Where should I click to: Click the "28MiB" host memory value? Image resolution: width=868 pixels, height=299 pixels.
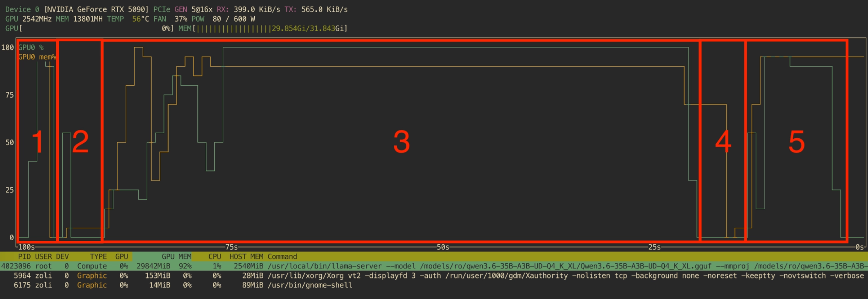[x=253, y=276]
